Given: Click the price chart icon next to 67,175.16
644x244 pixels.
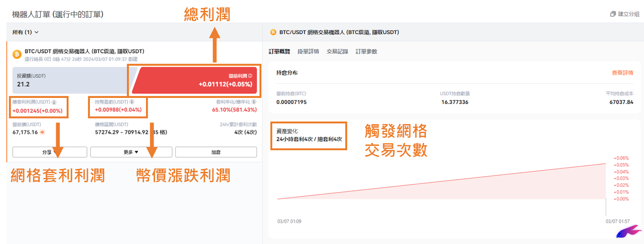Looking at the screenshot, I should click(42, 132).
